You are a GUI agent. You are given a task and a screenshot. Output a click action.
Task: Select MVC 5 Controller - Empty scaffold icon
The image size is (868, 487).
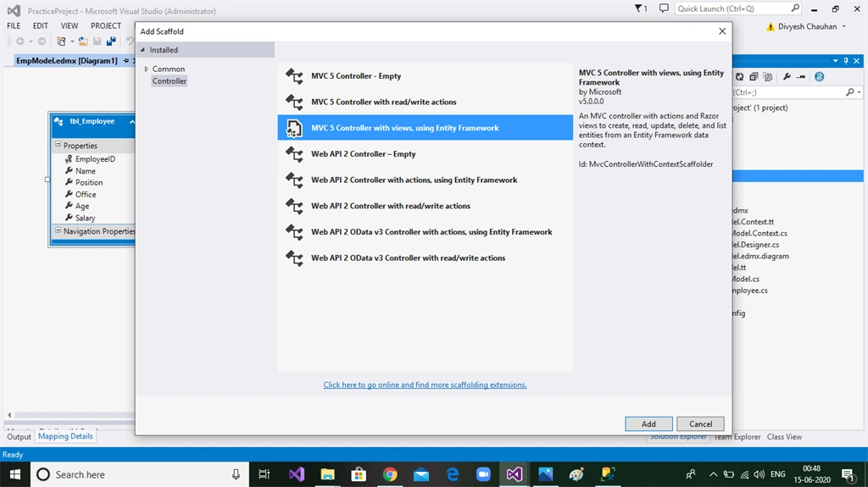(294, 76)
